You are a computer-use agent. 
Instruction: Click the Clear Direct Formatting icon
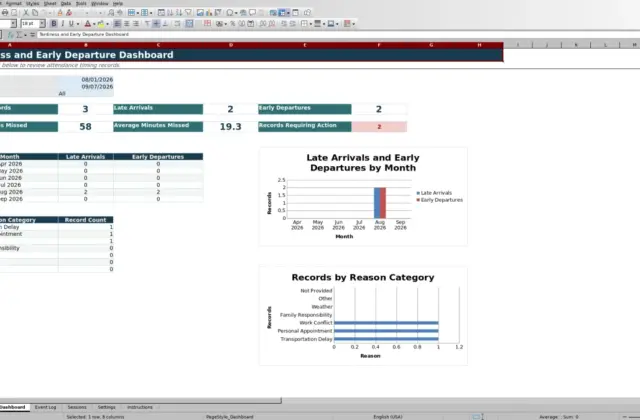[69, 13]
